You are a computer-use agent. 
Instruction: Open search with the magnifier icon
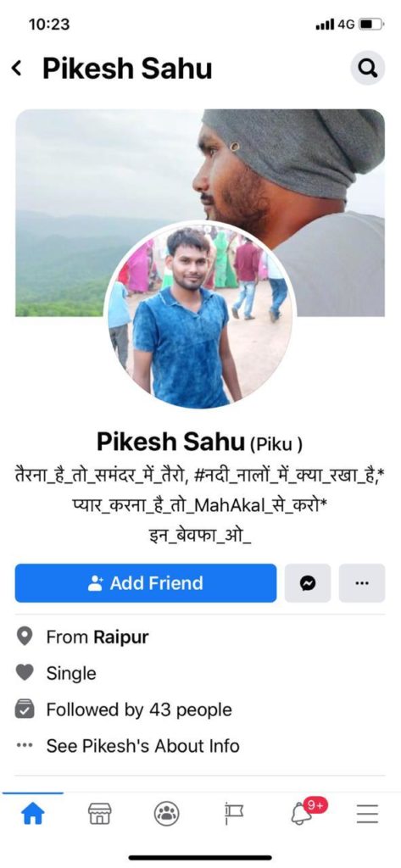pos(368,68)
